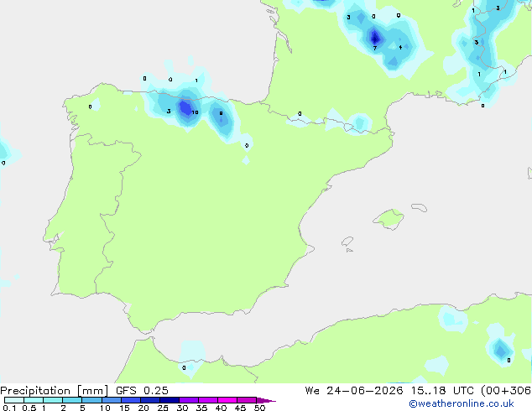
Task: Click the "0.1" legend scale label
Action: coord(9,408)
